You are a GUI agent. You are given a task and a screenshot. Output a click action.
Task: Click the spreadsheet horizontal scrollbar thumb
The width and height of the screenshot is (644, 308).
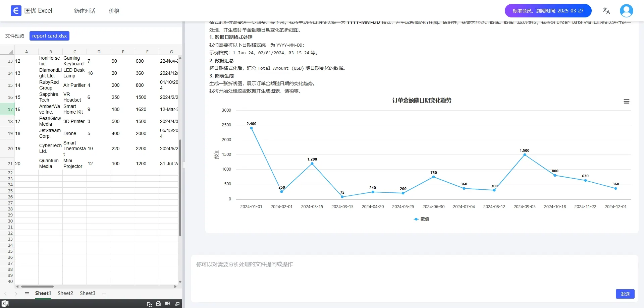[37, 287]
